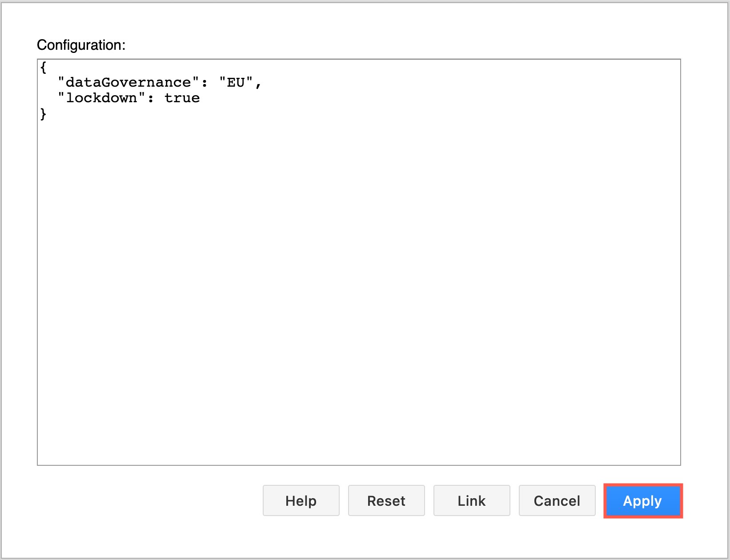Click the opening brace in the editor

(43, 67)
